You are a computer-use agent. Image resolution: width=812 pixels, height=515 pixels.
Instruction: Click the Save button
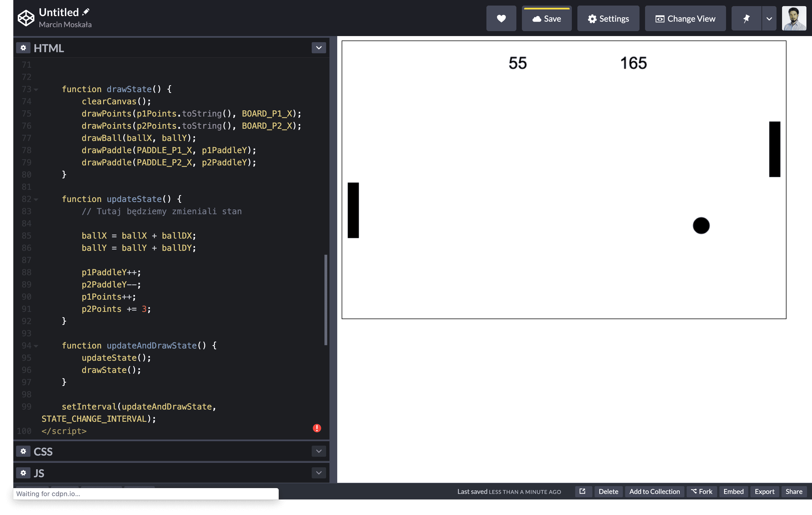click(x=546, y=19)
